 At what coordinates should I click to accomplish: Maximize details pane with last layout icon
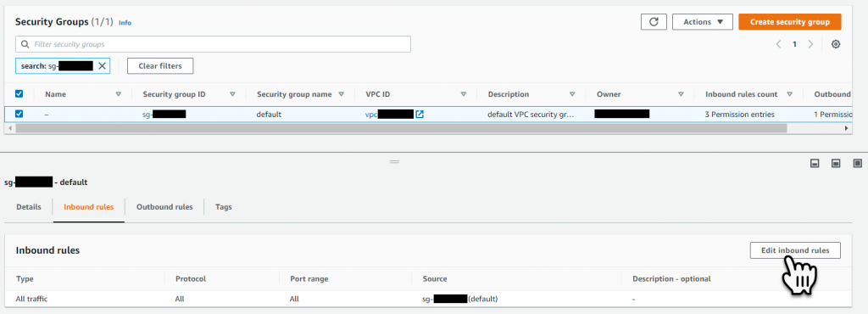858,164
